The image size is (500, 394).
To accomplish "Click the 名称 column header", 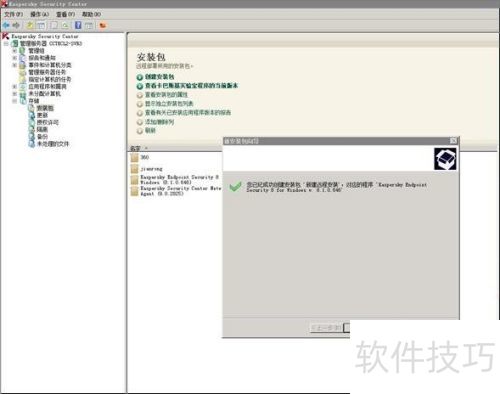I will [135, 148].
